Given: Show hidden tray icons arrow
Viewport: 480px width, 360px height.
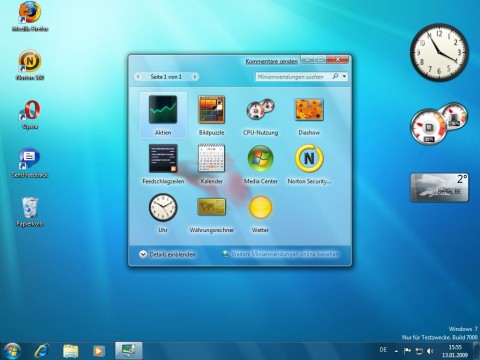Looking at the screenshot, I should pyautogui.click(x=396, y=351).
